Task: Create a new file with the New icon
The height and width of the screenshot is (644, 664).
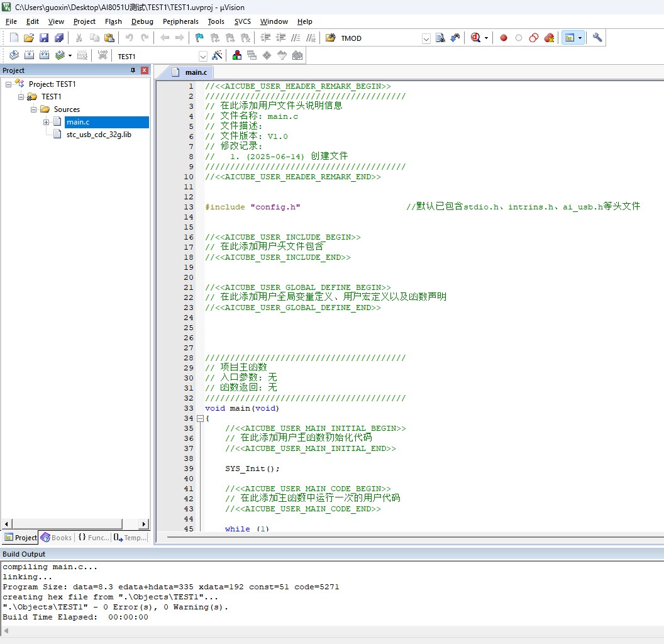Action: tap(14, 38)
